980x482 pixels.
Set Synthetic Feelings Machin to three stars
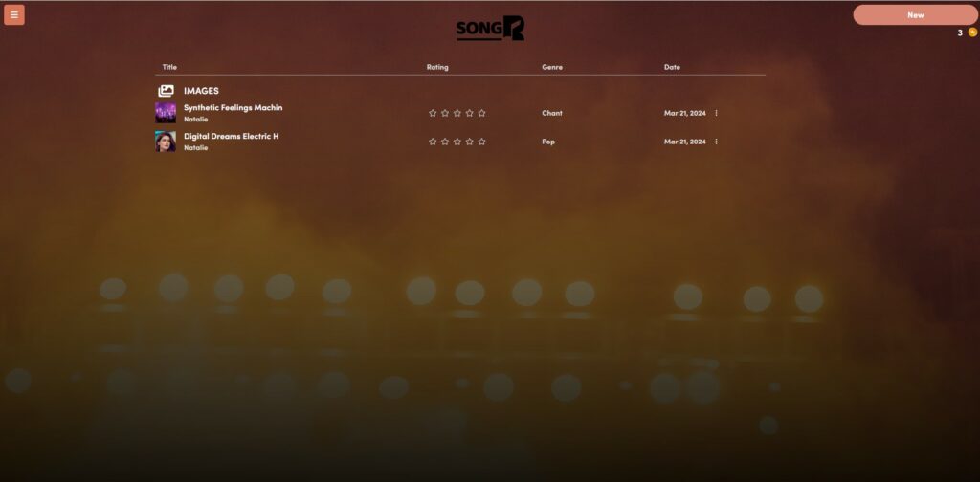point(457,113)
